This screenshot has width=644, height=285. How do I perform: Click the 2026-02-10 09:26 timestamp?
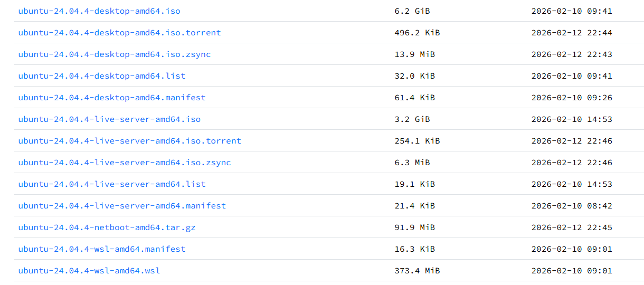point(572,98)
